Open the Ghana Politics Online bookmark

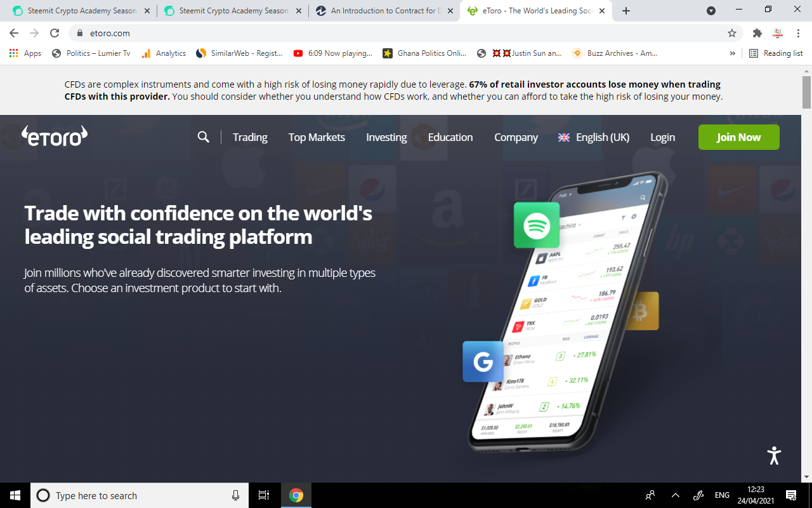tap(424, 53)
